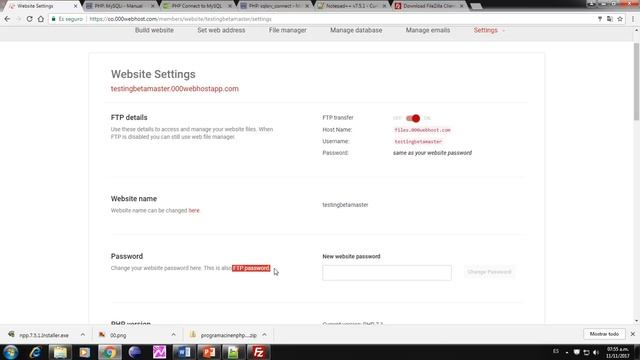Image resolution: width=640 pixels, height=360 pixels.
Task: Close the downloads bar with the X
Action: pos(633,334)
